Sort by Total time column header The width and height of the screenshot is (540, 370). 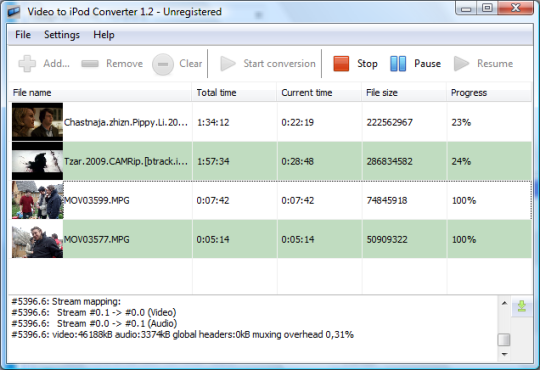(234, 93)
